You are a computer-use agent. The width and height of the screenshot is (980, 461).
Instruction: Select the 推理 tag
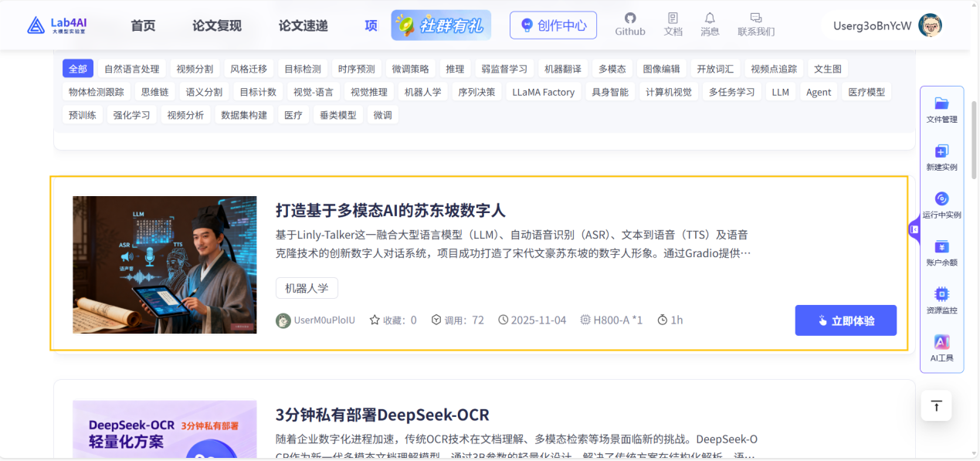[456, 69]
